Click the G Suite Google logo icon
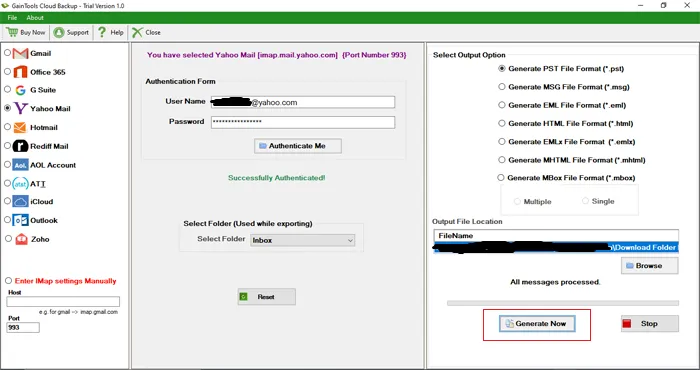The width and height of the screenshot is (700, 370). [x=20, y=90]
